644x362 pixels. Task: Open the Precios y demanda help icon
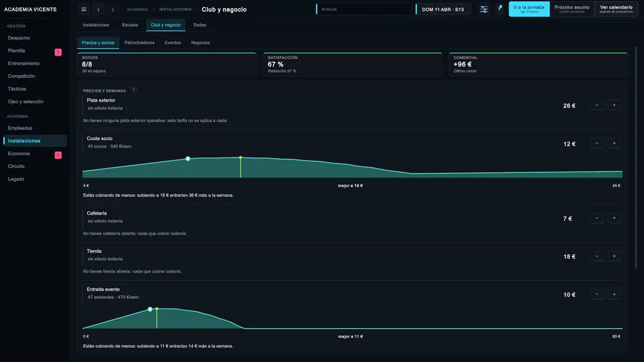point(133,90)
